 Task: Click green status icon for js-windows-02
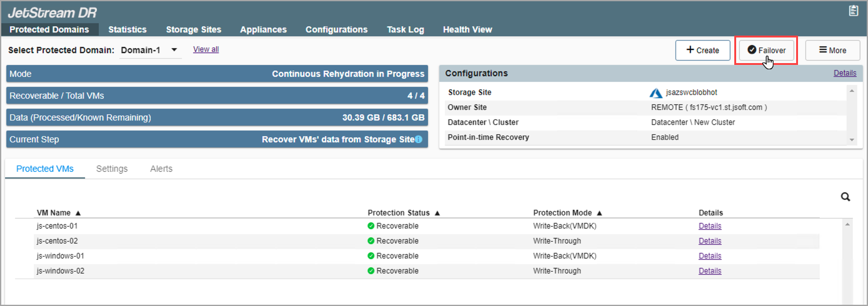(371, 271)
